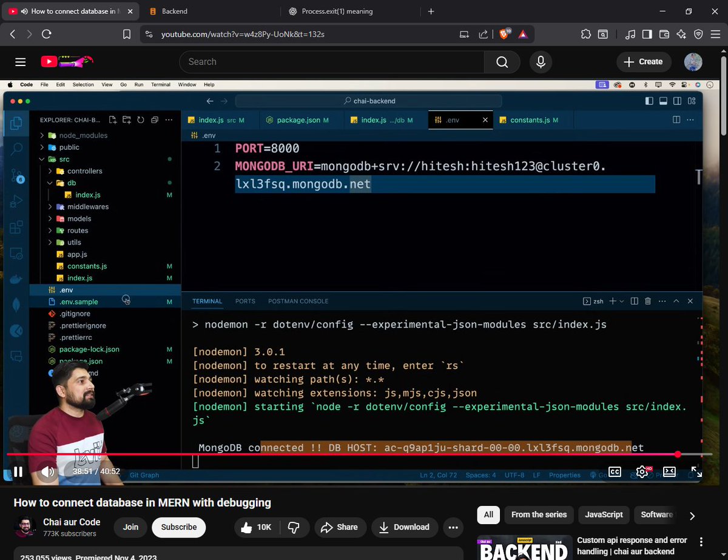Image resolution: width=728 pixels, height=560 pixels.
Task: Open Leo AI sparkle icon
Action: click(681, 35)
